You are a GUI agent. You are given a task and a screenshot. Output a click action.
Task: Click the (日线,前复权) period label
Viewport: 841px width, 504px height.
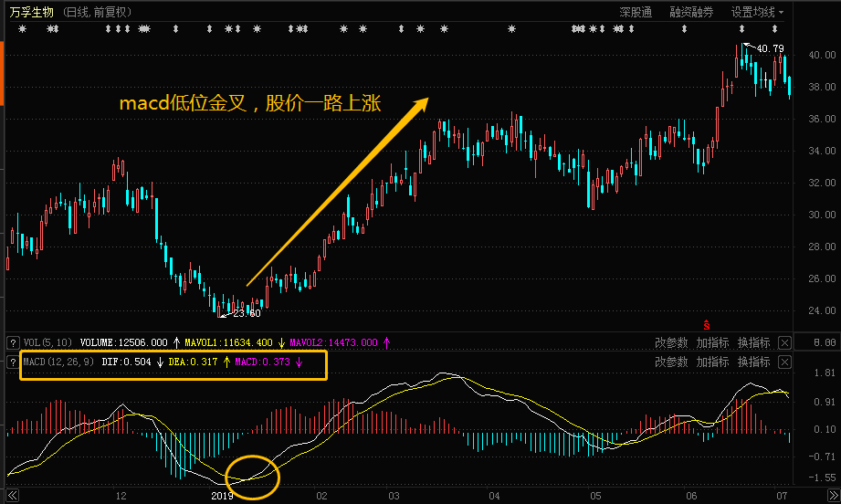[x=97, y=13]
